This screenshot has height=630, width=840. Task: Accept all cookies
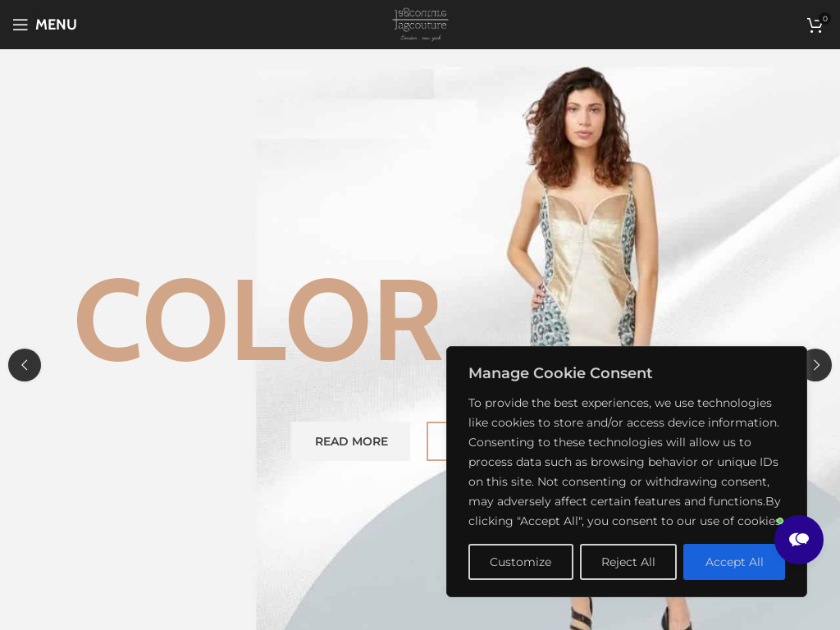point(733,562)
